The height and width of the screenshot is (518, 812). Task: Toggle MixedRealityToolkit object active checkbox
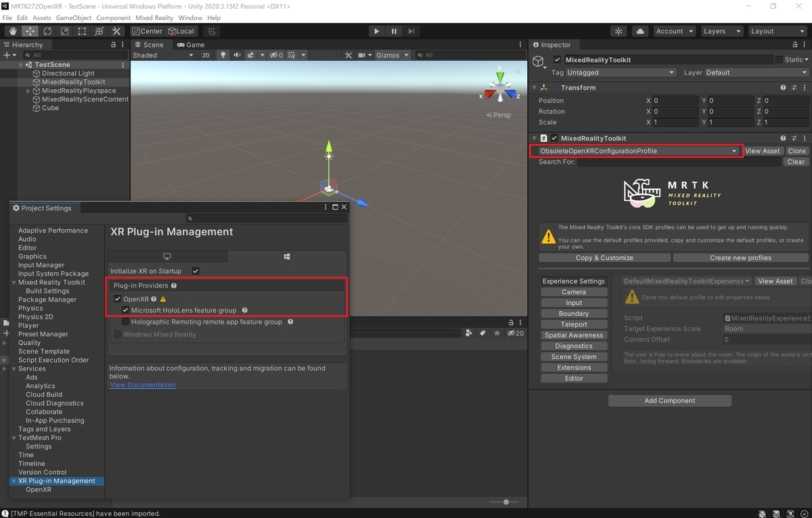558,60
